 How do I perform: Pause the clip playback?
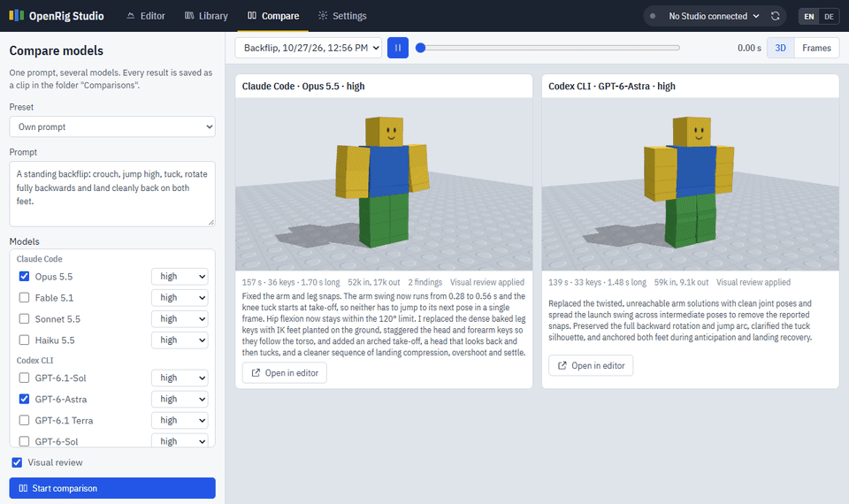398,48
